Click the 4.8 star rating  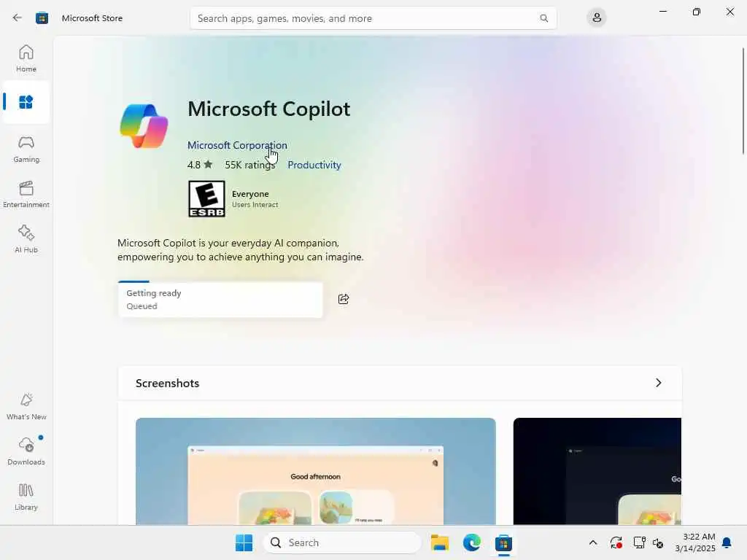[200, 165]
